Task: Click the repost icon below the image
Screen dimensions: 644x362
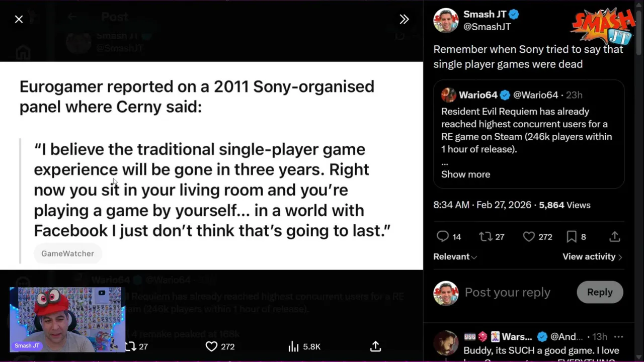Action: pyautogui.click(x=130, y=346)
